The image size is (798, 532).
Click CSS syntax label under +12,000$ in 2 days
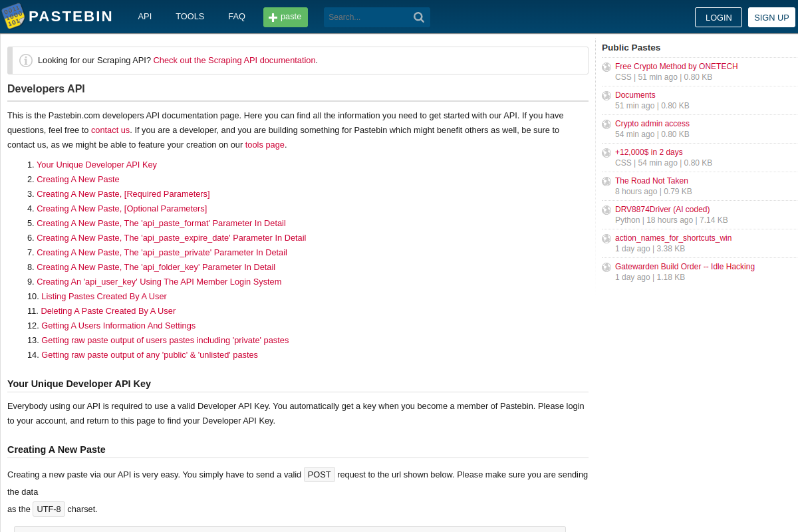623,163
